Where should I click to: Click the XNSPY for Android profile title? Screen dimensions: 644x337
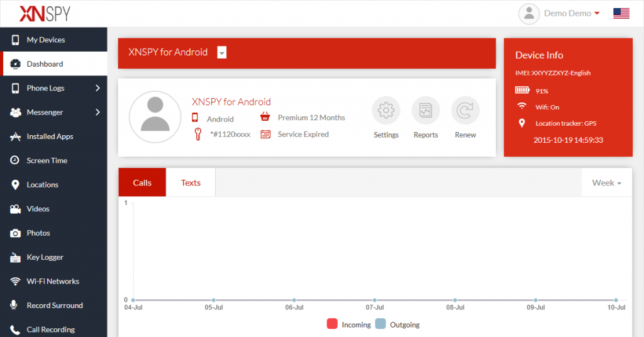coord(231,102)
